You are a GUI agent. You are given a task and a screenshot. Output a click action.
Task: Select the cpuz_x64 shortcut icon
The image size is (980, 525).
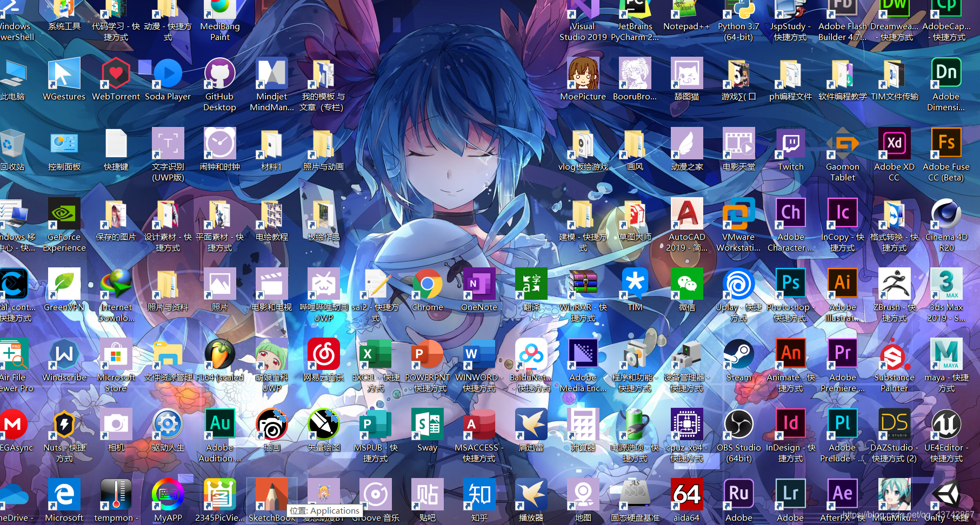click(686, 425)
